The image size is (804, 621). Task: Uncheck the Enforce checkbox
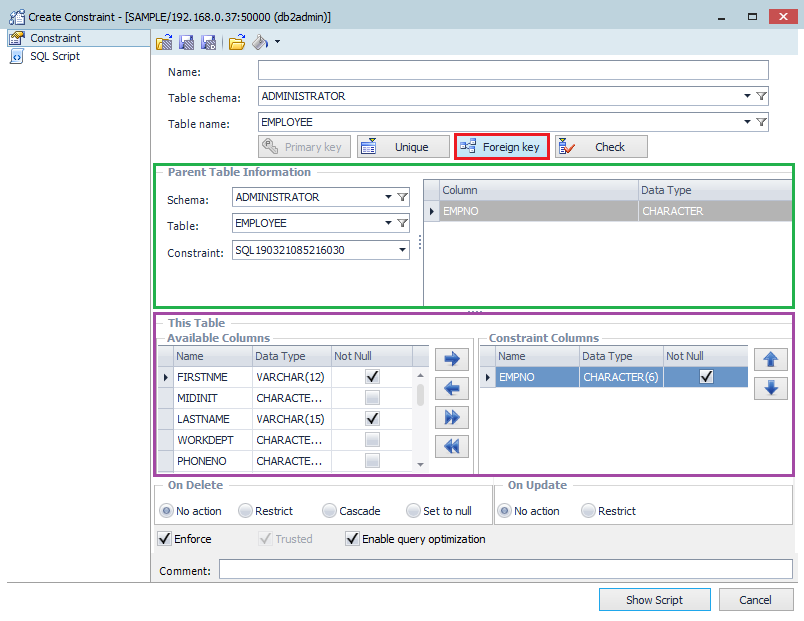coord(165,539)
